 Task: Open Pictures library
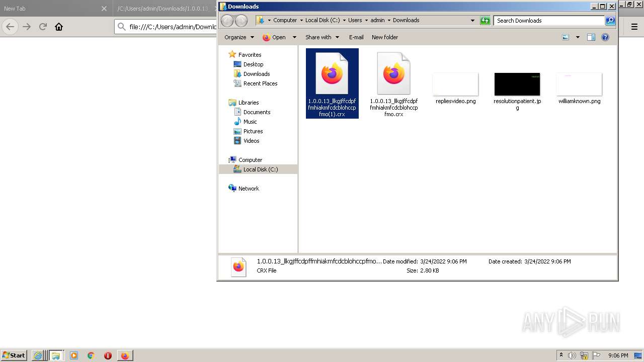[253, 131]
